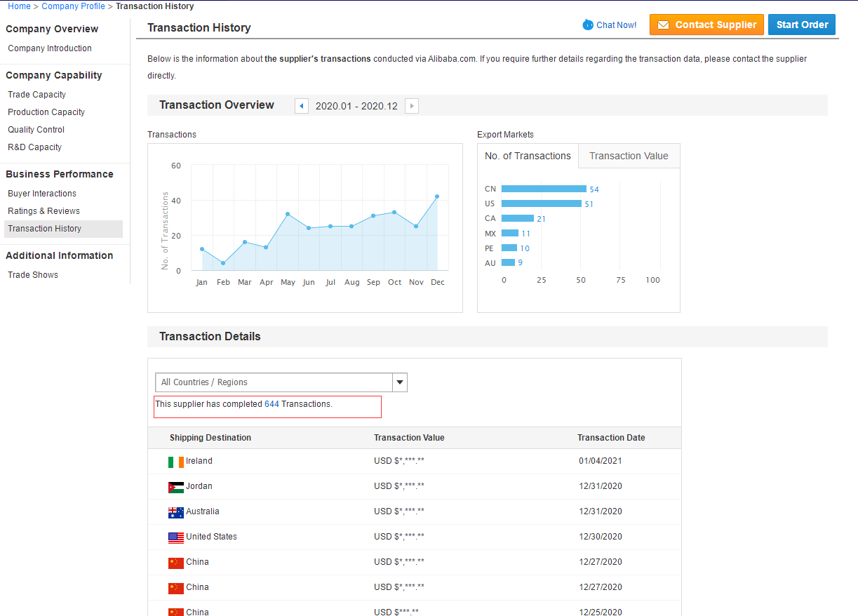Navigate to Company Profile breadcrumb
The width and height of the screenshot is (858, 616).
coord(73,6)
